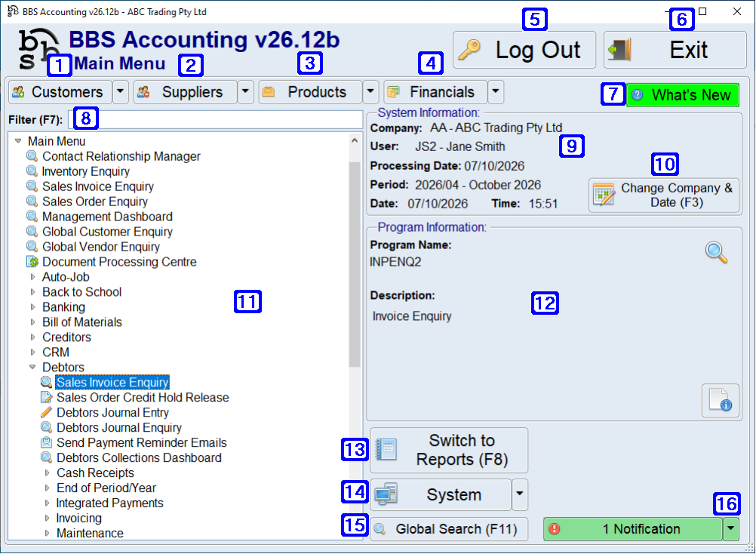Click the Debtors Journal Enquiry magnifier icon
Image resolution: width=756 pixels, height=554 pixels.
46,428
